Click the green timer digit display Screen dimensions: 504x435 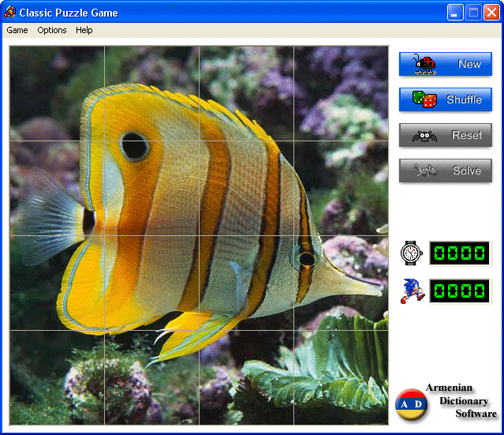460,253
